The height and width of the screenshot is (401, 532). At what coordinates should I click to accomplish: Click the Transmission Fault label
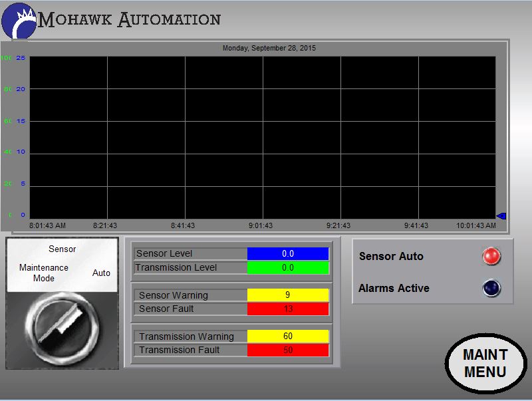179,350
